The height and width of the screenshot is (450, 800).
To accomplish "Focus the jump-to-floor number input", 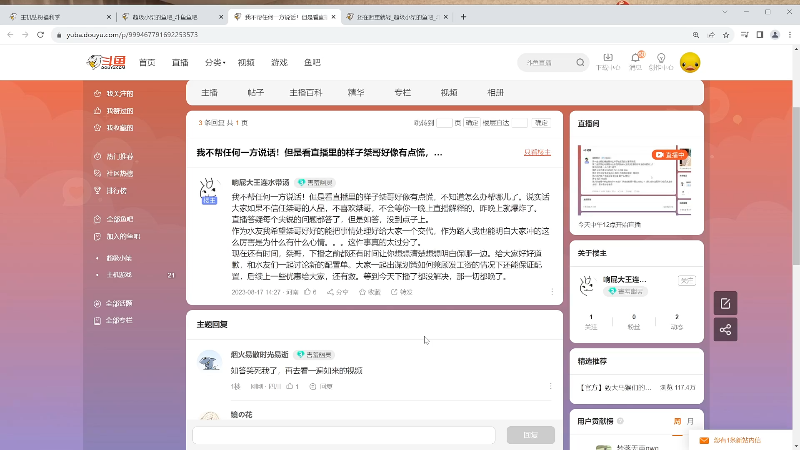I will pyautogui.click(x=519, y=123).
